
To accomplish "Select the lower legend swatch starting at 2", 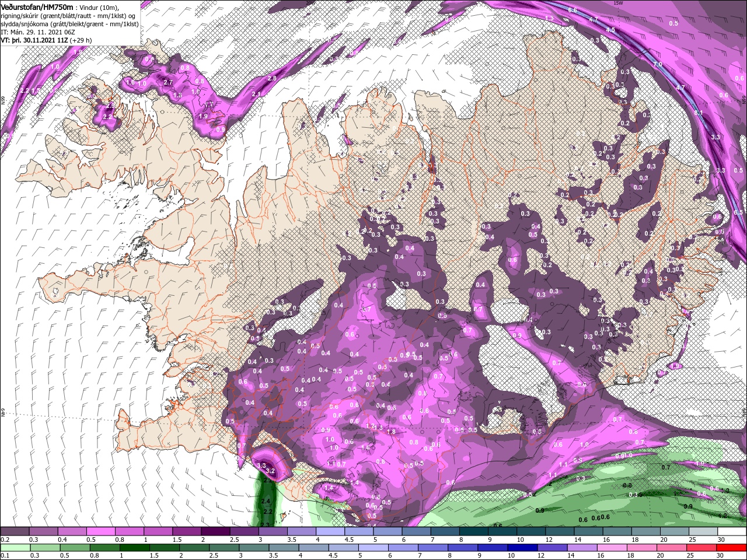I will coord(195,548).
